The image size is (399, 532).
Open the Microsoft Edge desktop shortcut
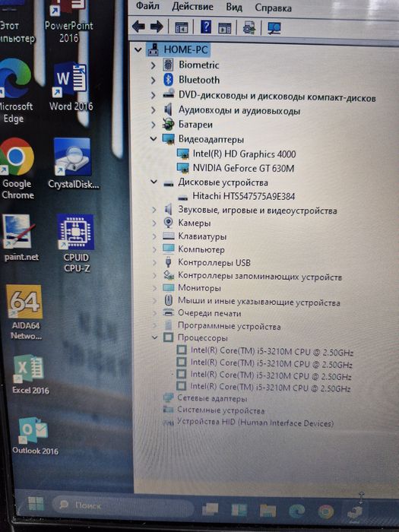[15, 92]
